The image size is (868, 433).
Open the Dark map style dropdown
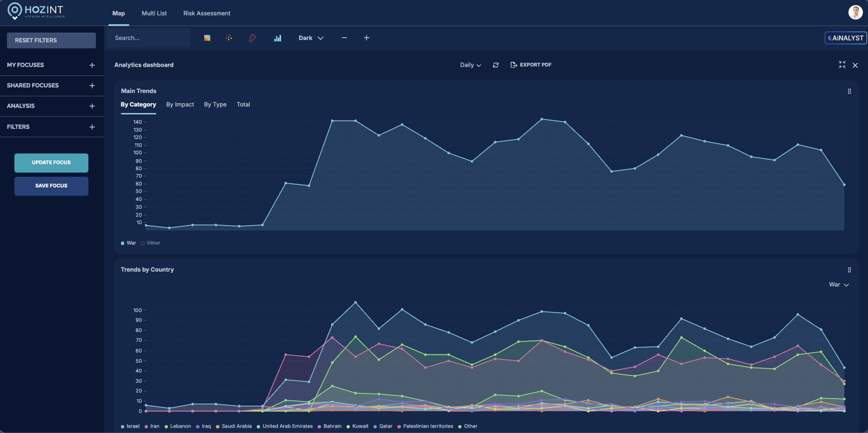(x=311, y=38)
